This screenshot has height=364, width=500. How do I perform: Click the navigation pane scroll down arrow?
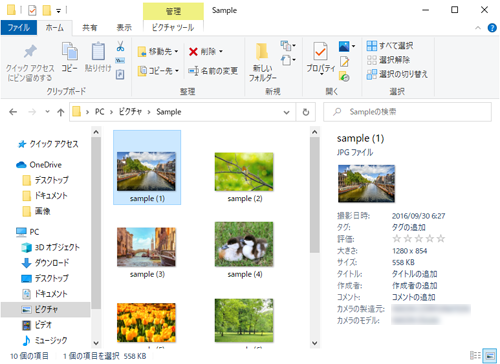96,343
